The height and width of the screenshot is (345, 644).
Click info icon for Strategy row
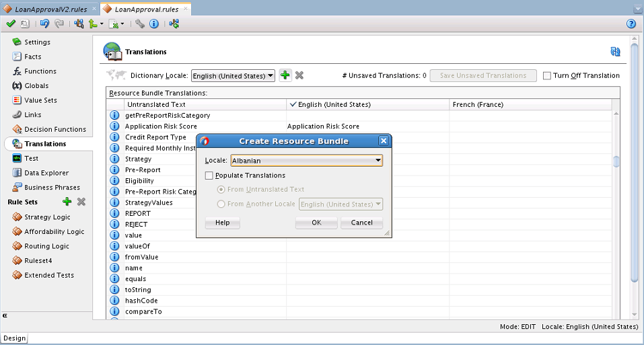click(114, 159)
